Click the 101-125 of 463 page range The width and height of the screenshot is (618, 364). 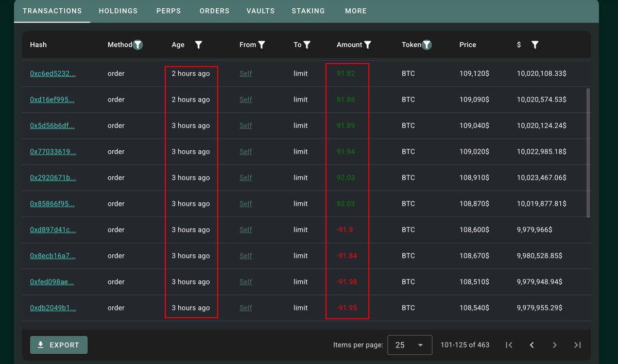tap(465, 345)
